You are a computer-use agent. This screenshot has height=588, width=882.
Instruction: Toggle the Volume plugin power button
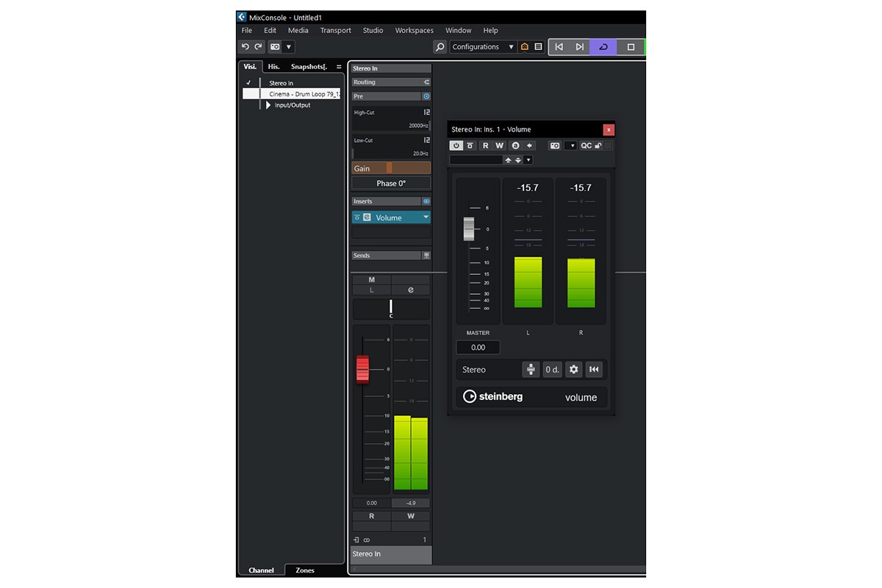pos(456,146)
